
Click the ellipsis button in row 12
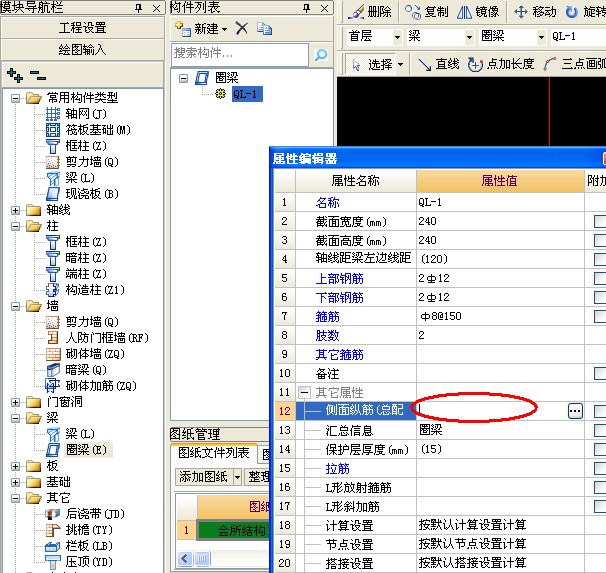coord(575,411)
